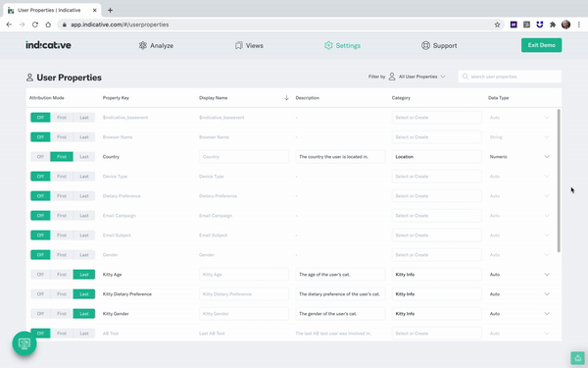Screen dimensions: 588x368
Task: Click the Analyze atom icon
Action: [x=142, y=45]
